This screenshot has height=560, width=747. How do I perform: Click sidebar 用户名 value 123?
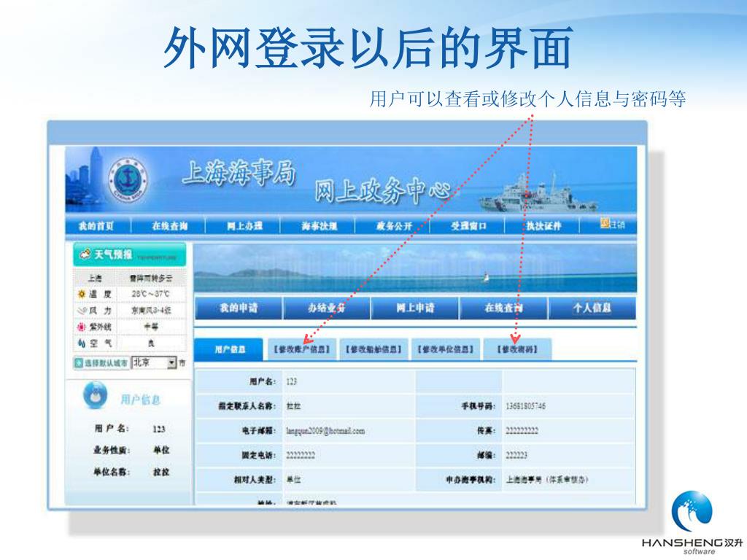click(159, 429)
